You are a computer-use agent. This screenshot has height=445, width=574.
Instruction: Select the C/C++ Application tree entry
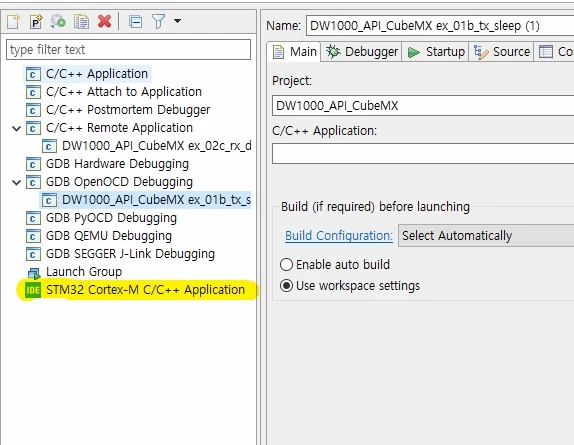97,74
